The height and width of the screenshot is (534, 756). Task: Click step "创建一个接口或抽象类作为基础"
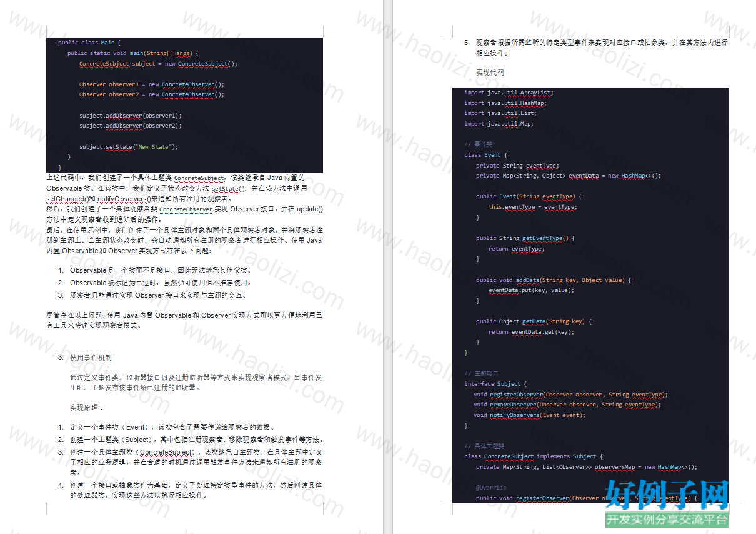click(x=196, y=490)
